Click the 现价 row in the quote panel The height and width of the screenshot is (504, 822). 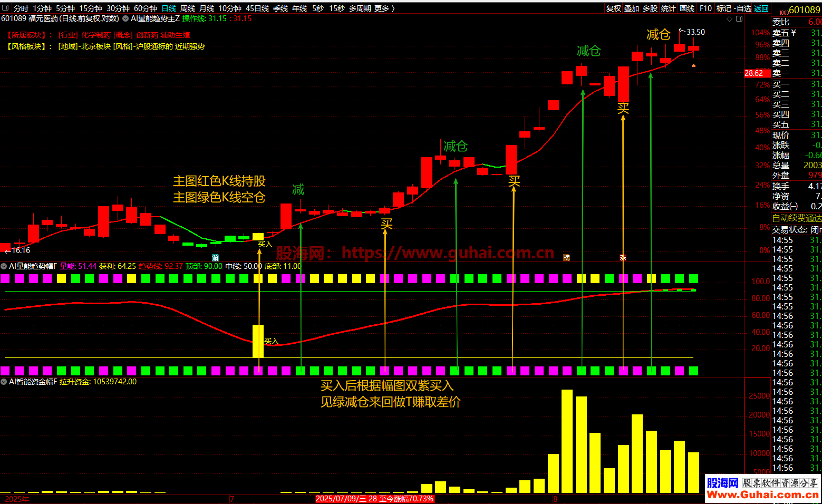coord(797,135)
